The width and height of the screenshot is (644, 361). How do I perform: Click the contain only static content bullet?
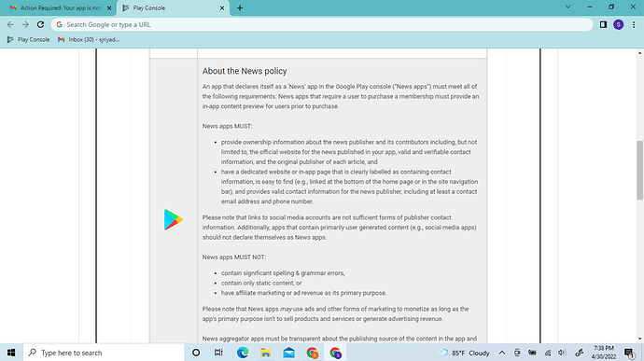pos(261,283)
